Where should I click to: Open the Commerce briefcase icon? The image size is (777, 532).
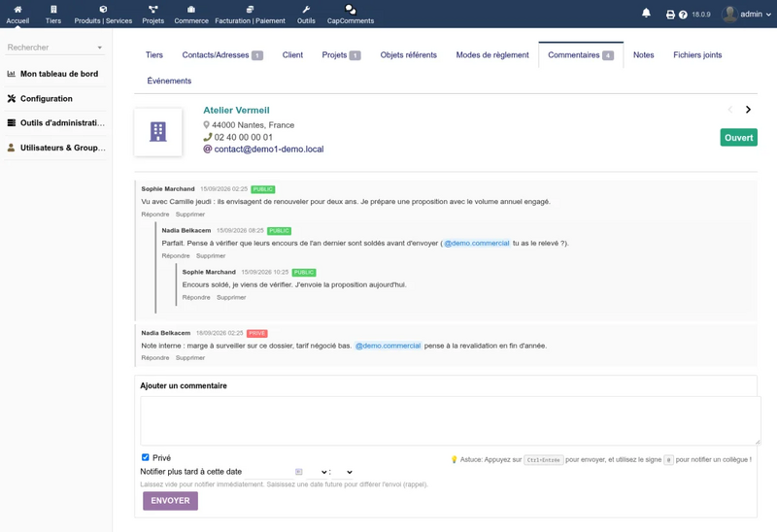[191, 10]
